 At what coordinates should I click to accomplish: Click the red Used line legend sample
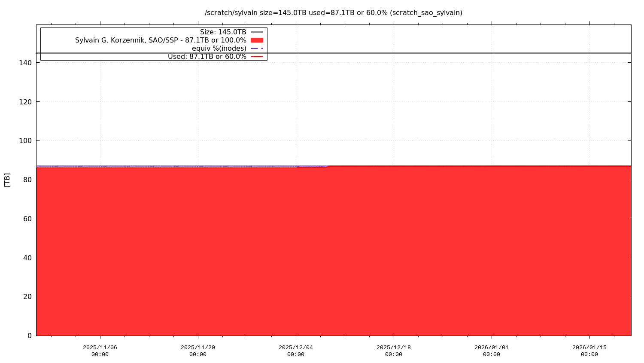tap(257, 56)
